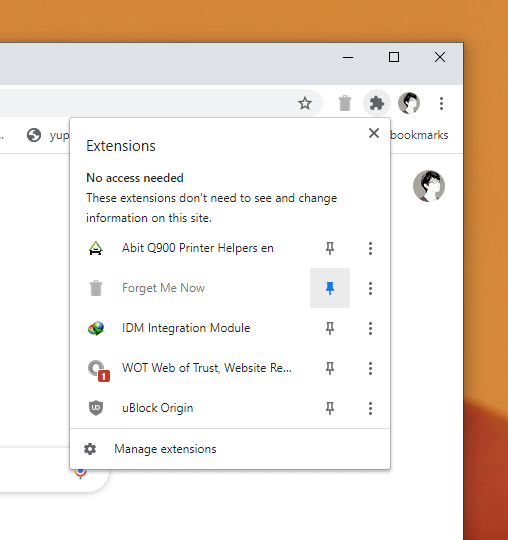This screenshot has height=540, width=508.
Task: Open more actions for WOT Web of Trust
Action: tap(370, 368)
